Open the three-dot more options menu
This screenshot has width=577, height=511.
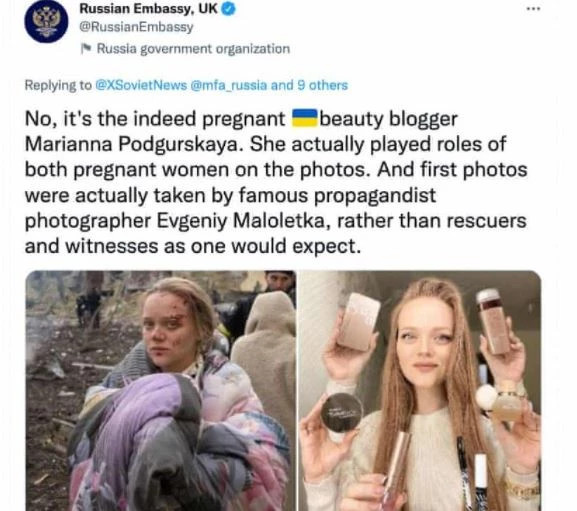click(x=533, y=8)
